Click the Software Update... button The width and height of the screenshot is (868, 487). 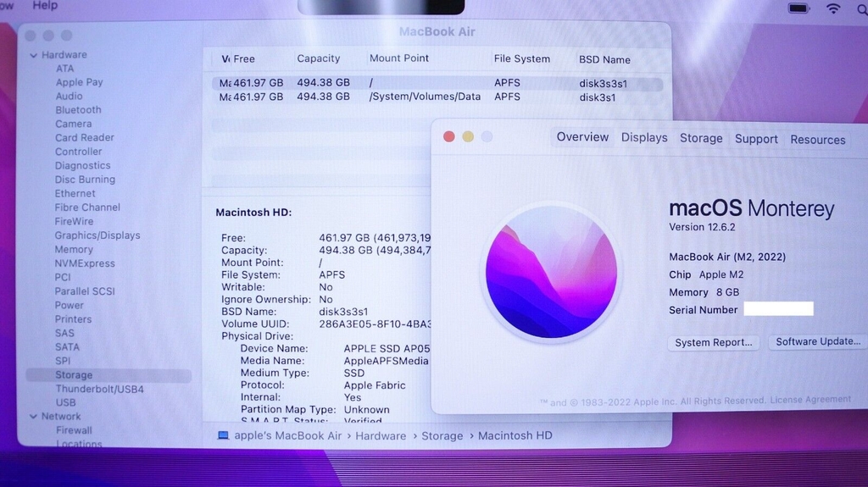[x=818, y=342]
